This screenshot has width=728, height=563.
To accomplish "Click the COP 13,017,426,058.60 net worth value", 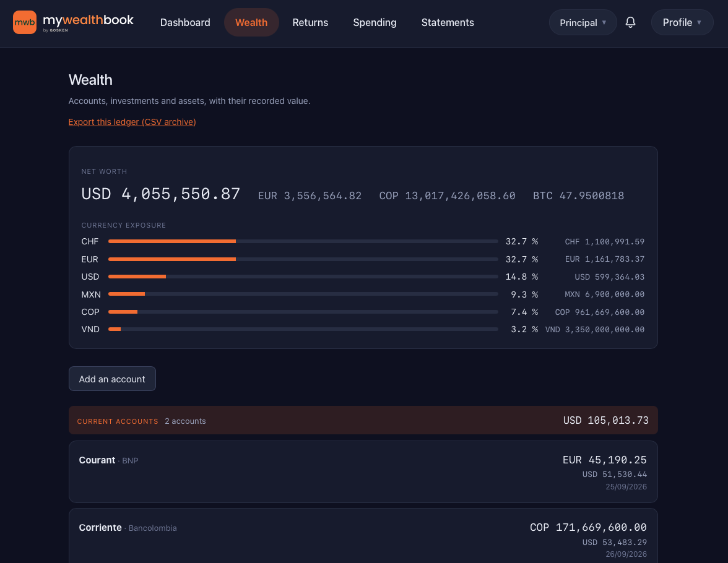I will (x=447, y=196).
